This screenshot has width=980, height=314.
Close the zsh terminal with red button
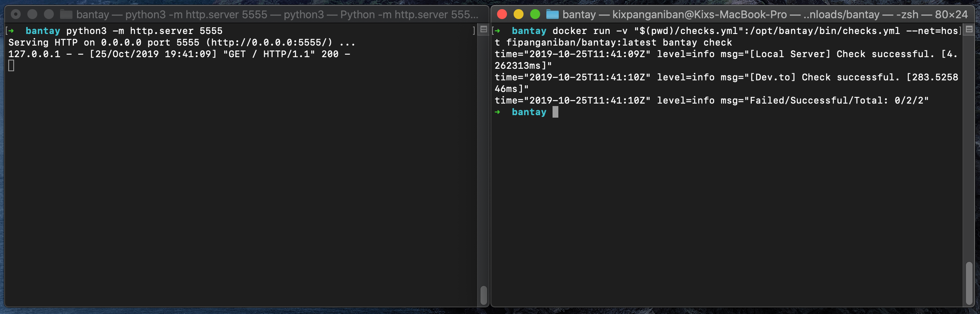pos(502,14)
